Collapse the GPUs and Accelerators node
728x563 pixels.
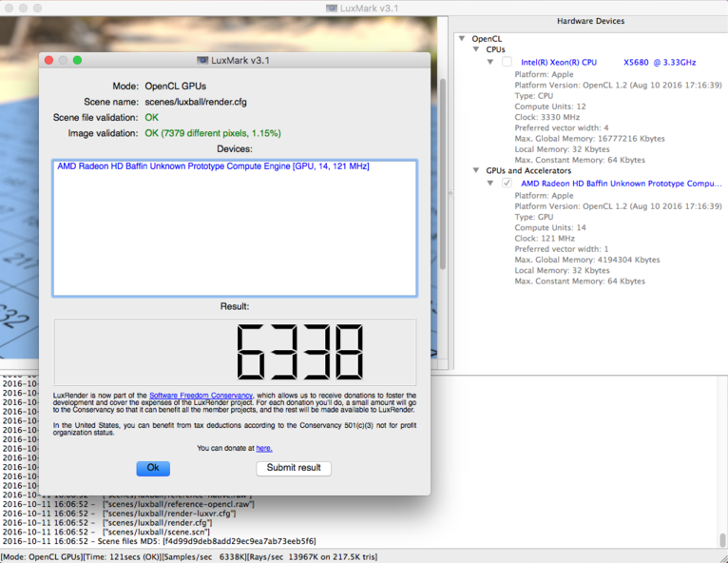click(x=476, y=170)
